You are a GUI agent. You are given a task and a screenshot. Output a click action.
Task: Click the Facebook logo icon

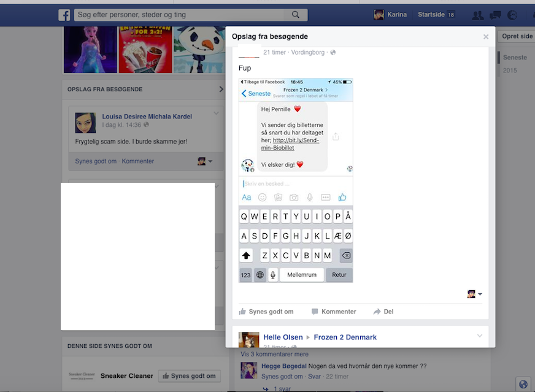[x=64, y=15]
